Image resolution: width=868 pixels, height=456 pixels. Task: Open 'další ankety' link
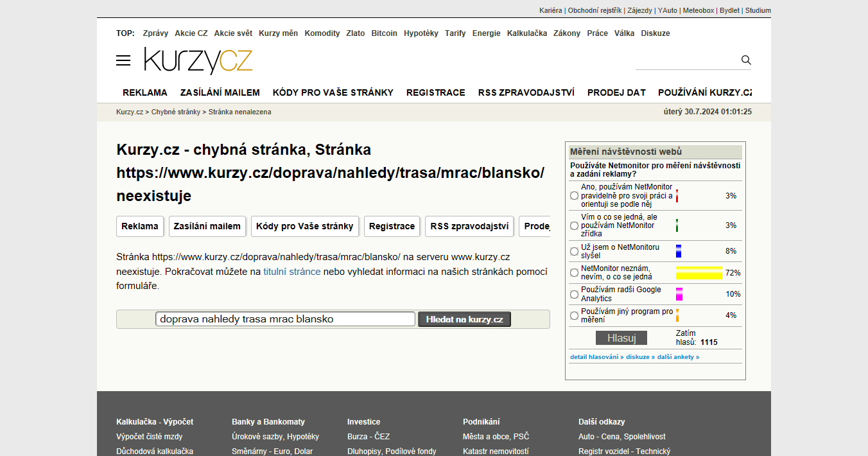(x=678, y=357)
